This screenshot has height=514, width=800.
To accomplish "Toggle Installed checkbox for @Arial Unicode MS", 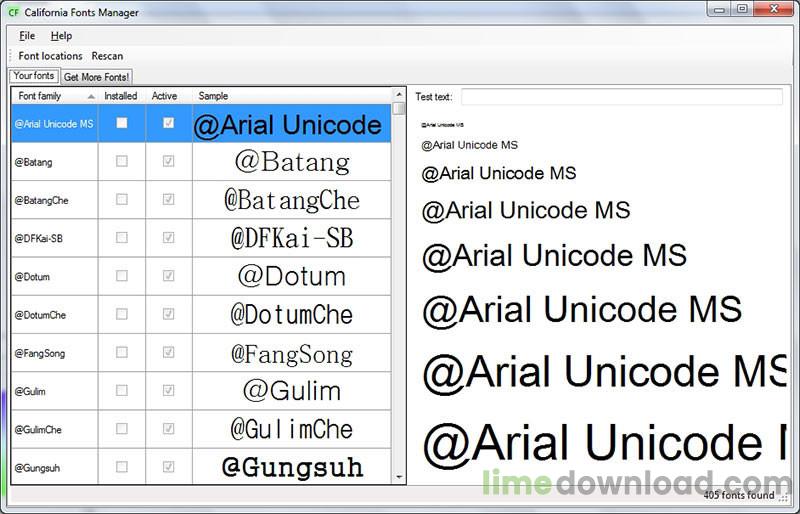I will tap(121, 123).
